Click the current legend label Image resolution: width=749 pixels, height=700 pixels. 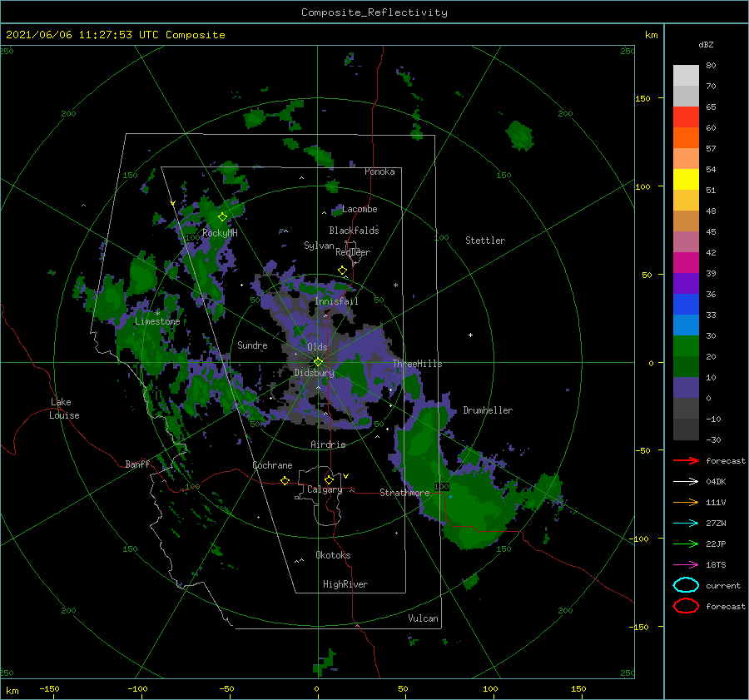pyautogui.click(x=723, y=585)
